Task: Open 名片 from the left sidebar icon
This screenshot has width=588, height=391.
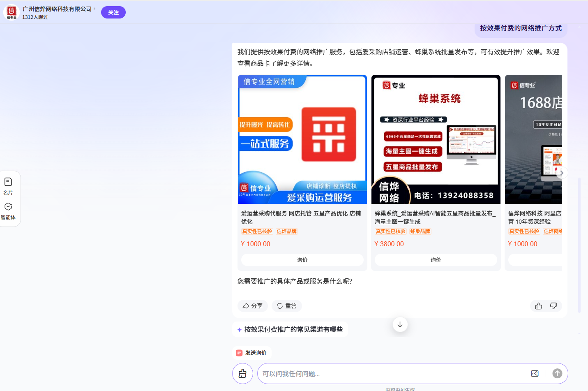Action: (x=9, y=185)
